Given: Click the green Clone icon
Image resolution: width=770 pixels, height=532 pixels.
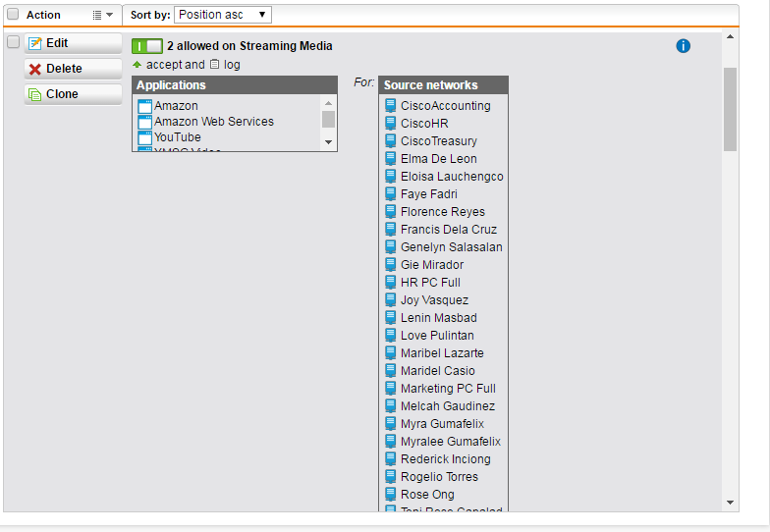Looking at the screenshot, I should tap(35, 94).
